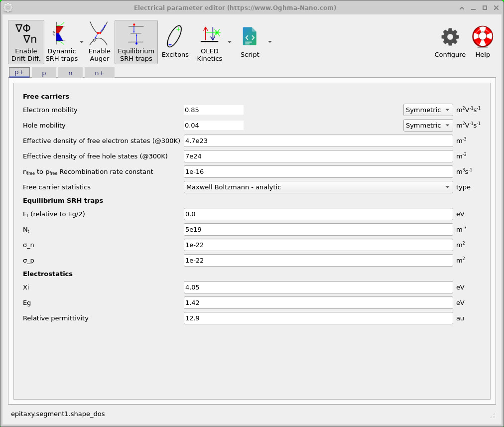Minimize the parameter editor window

(x=473, y=8)
